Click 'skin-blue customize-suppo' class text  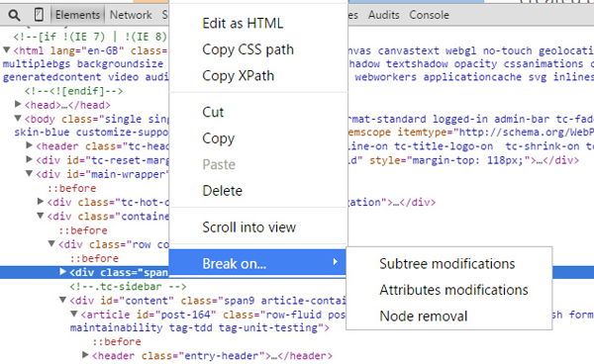[x=91, y=133]
